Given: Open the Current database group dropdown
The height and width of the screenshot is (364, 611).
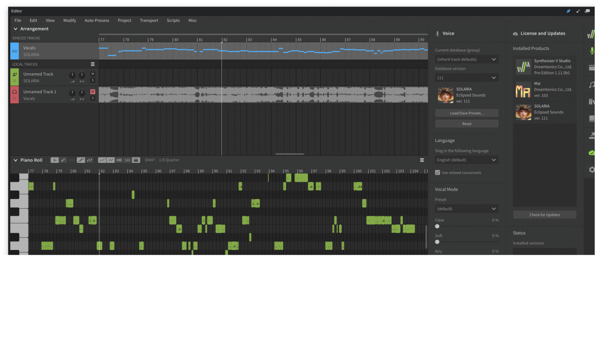Looking at the screenshot, I should [467, 59].
